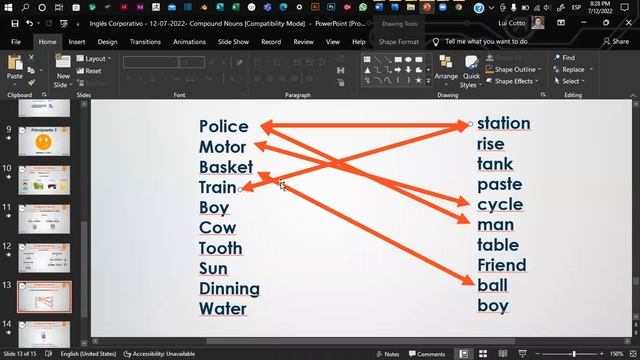Open the Layout dropdown
The width and height of the screenshot is (640, 360).
click(x=94, y=59)
